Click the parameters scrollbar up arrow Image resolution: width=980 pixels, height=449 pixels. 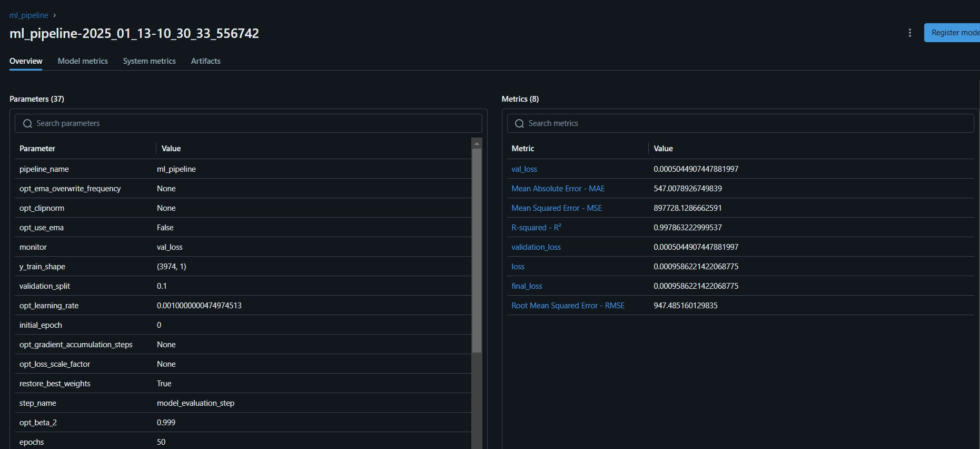[477, 143]
